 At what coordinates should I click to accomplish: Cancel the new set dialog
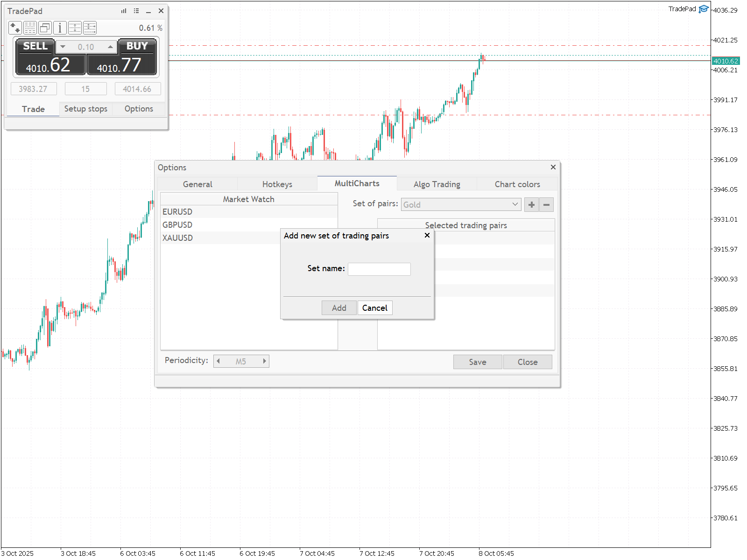375,308
